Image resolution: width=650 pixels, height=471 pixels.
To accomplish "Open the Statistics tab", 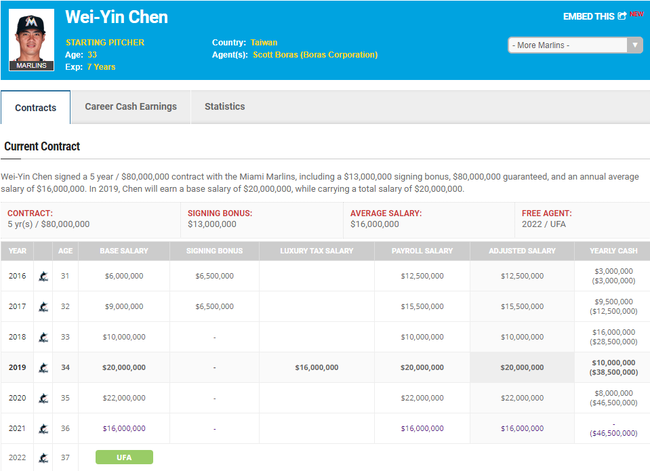I will click(224, 107).
